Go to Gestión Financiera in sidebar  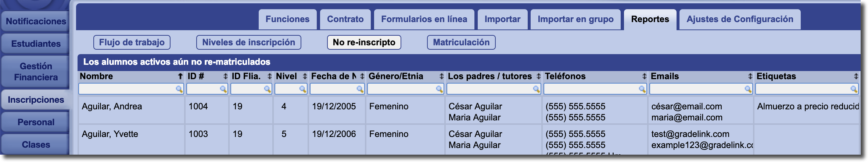[36, 72]
